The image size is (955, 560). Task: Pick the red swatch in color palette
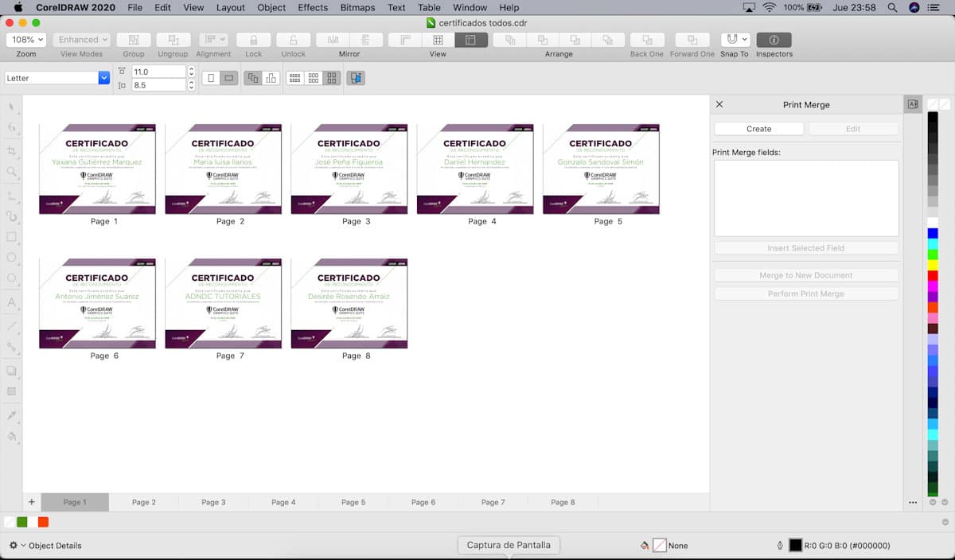point(933,275)
